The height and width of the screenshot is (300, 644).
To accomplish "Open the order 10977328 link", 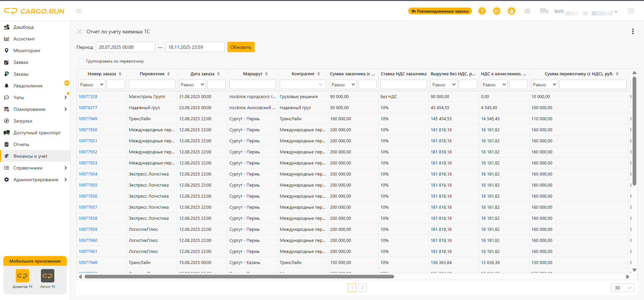I will [88, 97].
